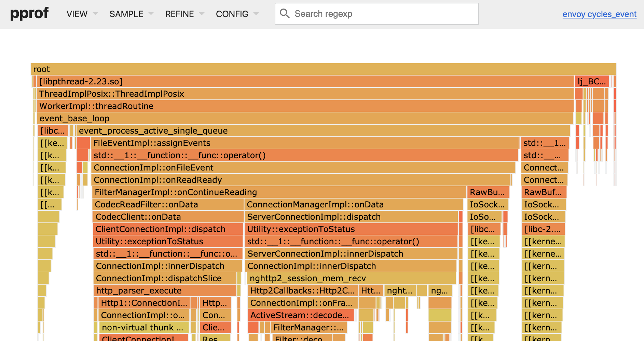644x341 pixels.
Task: Select the [[ke... frame beside FileEventImpl::assignEvents
Action: 52,143
